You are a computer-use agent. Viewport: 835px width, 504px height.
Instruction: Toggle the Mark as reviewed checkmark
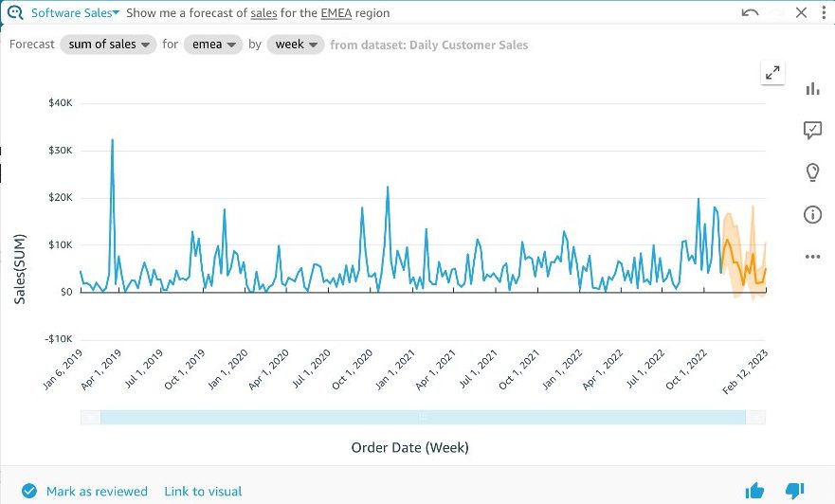click(x=29, y=491)
